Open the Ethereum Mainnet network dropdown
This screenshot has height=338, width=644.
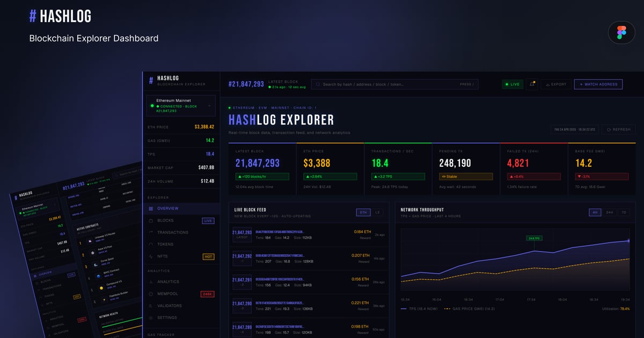click(181, 106)
